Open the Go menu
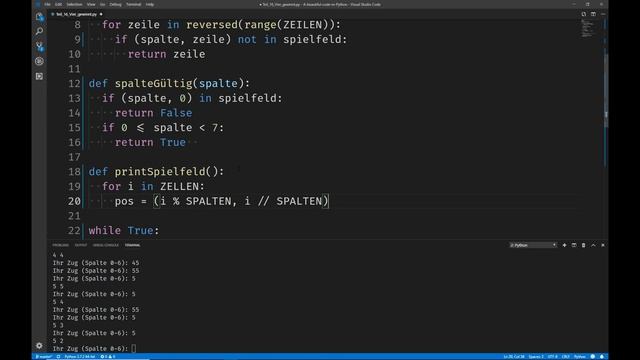 click(102, 4)
